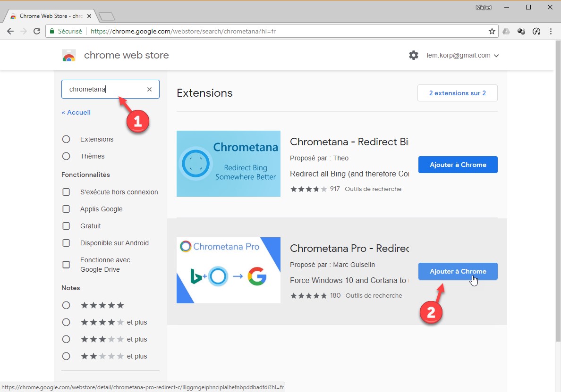Viewport: 561px width, 392px height.
Task: Click the Chrome Web Store logo
Action: (68, 55)
